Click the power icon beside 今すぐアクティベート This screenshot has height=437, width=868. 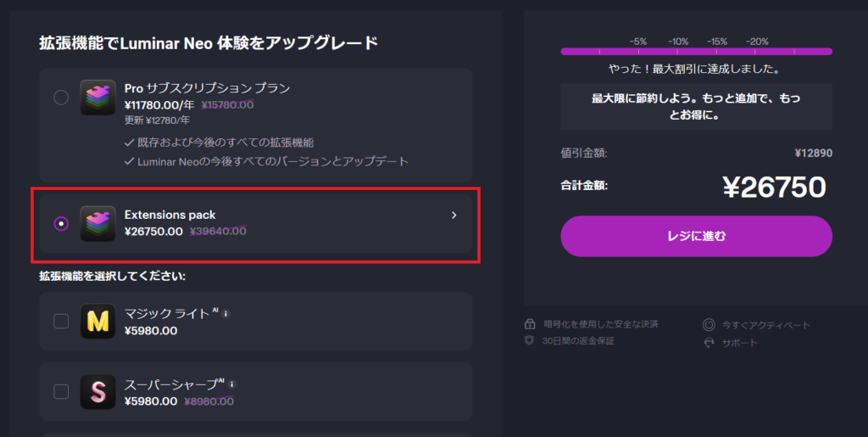tap(709, 325)
